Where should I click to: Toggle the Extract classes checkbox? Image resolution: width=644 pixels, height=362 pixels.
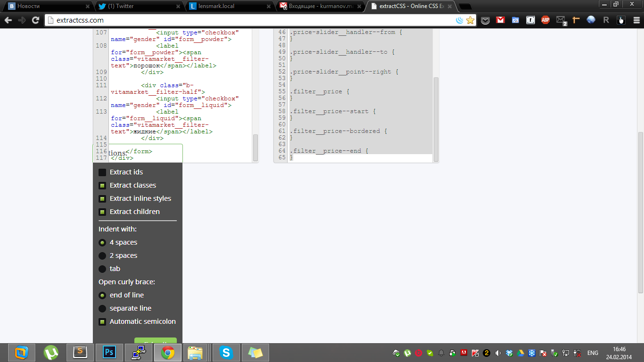102,186
